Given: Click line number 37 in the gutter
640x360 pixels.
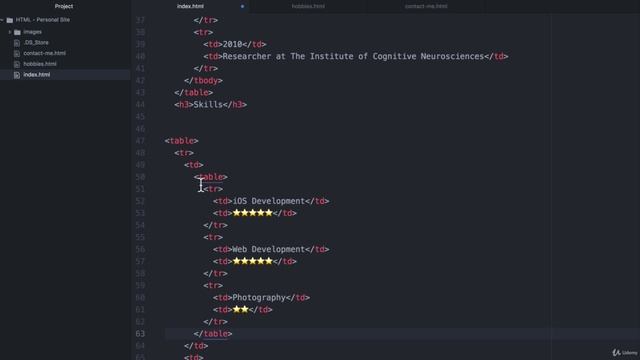Looking at the screenshot, I should [x=140, y=20].
